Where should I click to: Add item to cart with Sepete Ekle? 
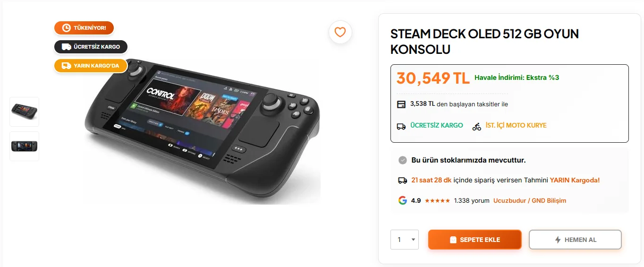[475, 240]
